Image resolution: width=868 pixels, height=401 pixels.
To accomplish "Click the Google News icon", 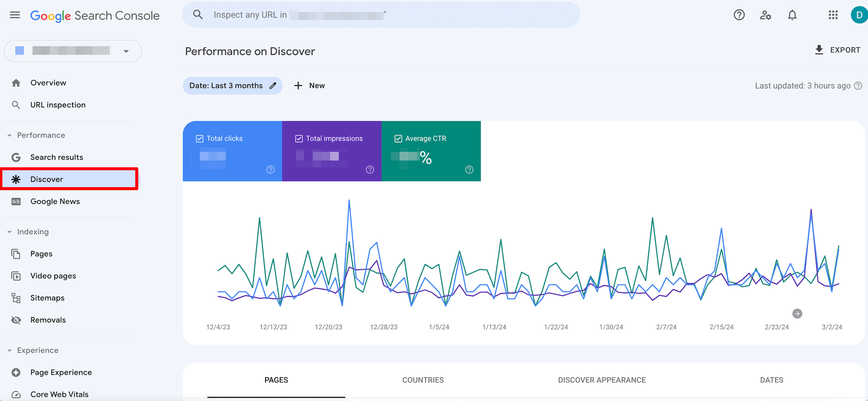I will (x=16, y=201).
